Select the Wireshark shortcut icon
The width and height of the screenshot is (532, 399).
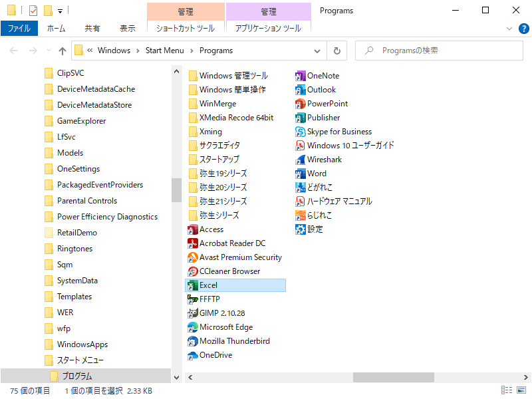pyautogui.click(x=301, y=160)
